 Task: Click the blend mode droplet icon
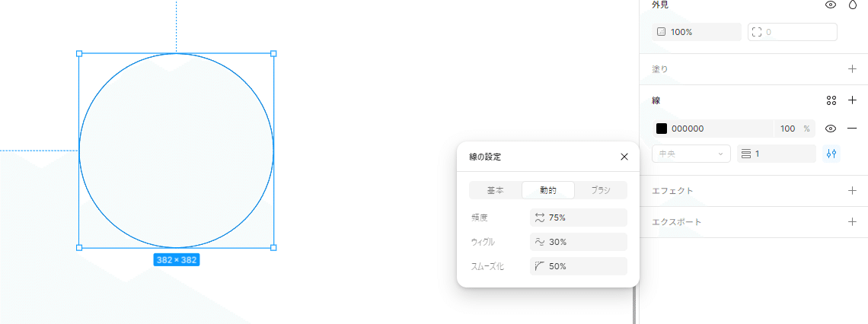[x=852, y=5]
